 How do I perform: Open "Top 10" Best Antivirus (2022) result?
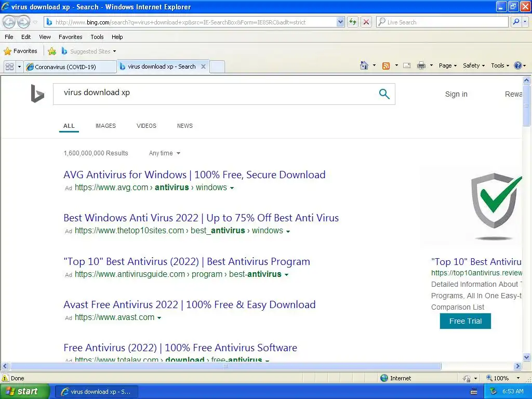(187, 262)
